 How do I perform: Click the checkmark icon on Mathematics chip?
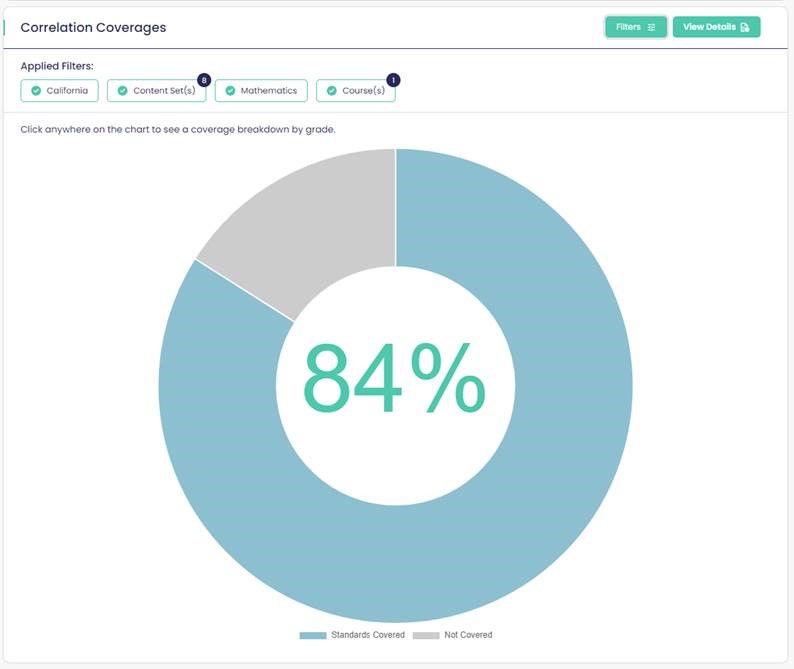[230, 91]
